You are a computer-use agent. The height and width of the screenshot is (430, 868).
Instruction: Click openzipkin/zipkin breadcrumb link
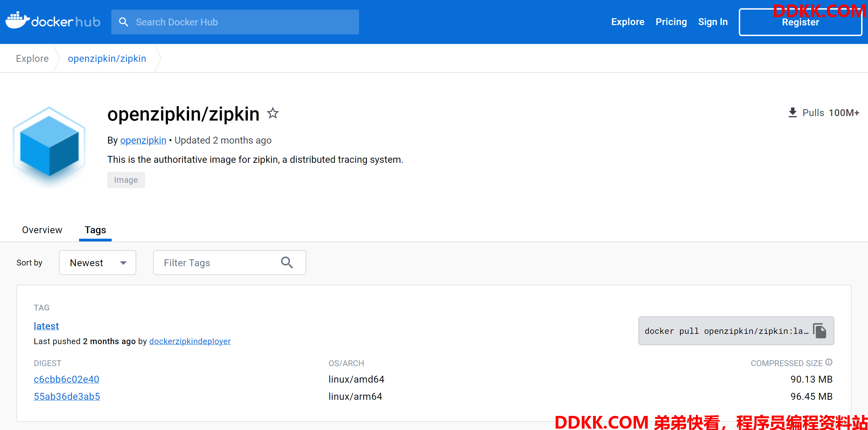(x=107, y=58)
